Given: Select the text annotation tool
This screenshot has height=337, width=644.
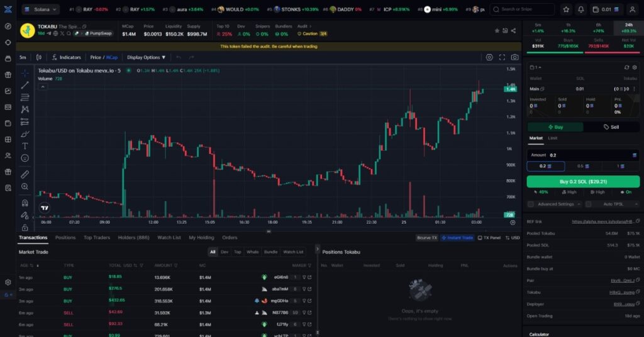Looking at the screenshot, I should [x=25, y=146].
